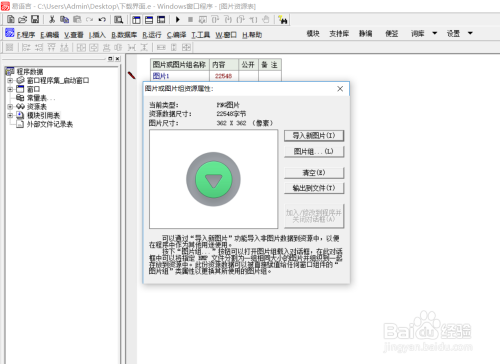Click the New file toolbar icon
500x364 pixels.
(x=11, y=20)
